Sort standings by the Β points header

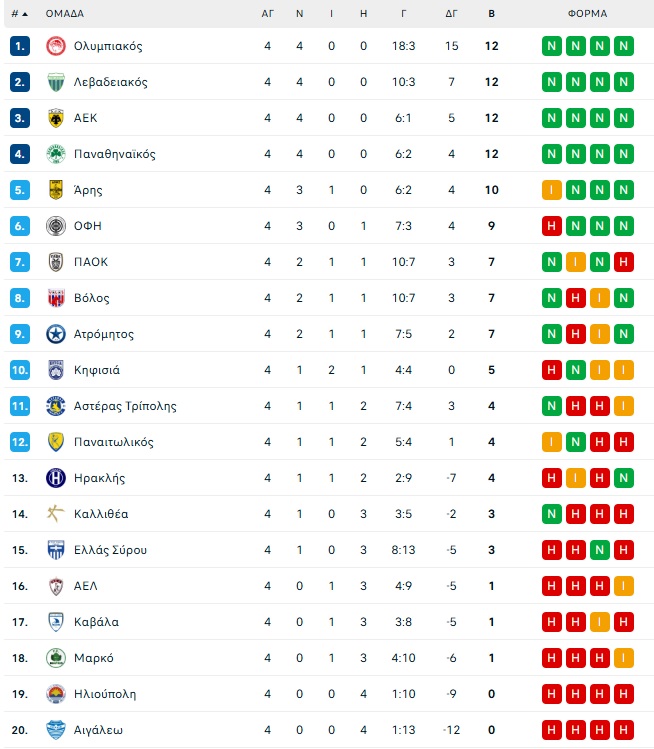[x=491, y=14]
